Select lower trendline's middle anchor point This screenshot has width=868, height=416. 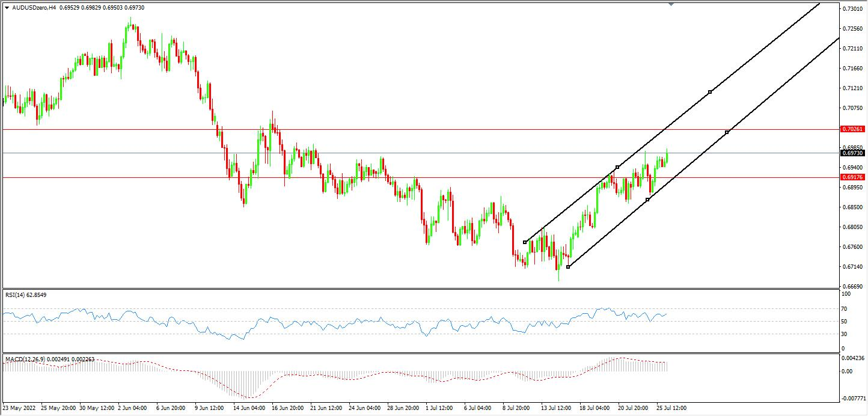pos(647,200)
